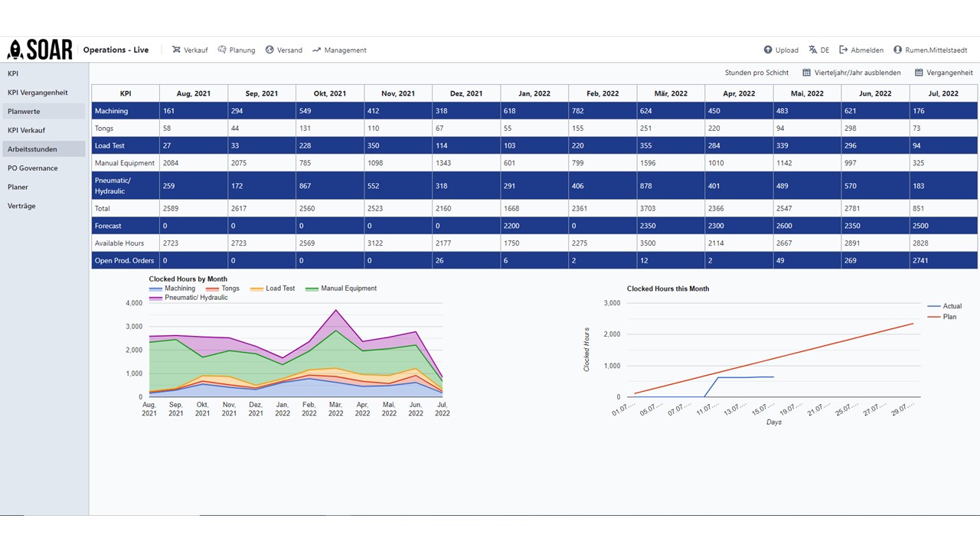980x551 pixels.
Task: Switch to Stunden pro Schicht
Action: click(x=756, y=73)
